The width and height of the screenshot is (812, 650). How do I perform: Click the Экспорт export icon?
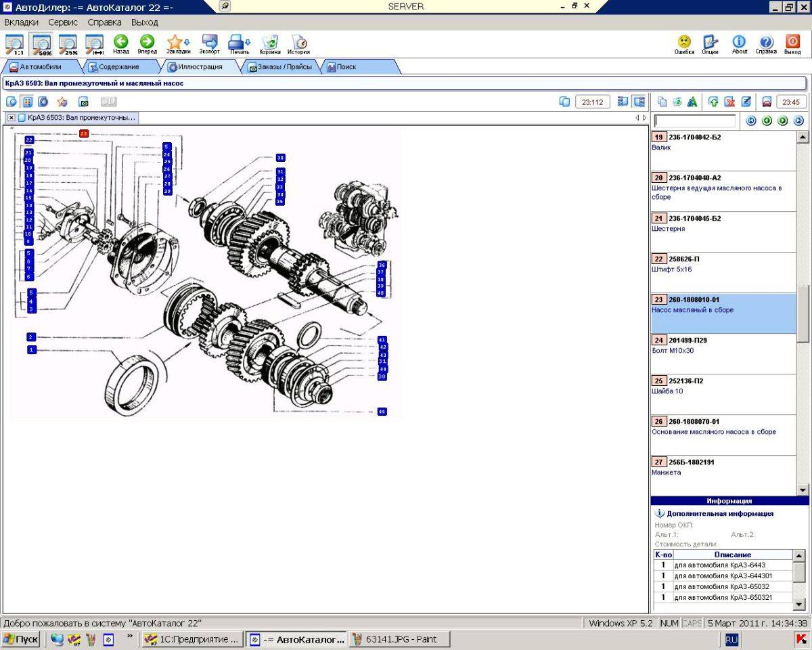209,45
